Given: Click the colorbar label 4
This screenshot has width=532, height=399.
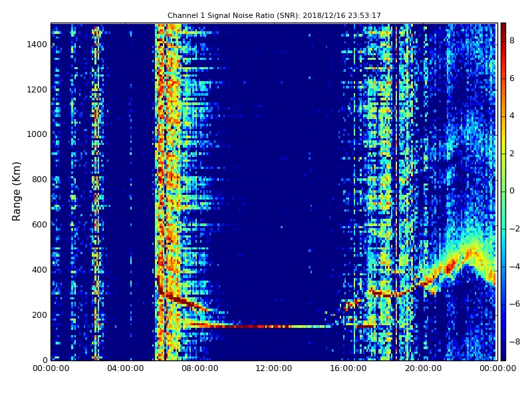Looking at the screenshot, I should 512,116.
